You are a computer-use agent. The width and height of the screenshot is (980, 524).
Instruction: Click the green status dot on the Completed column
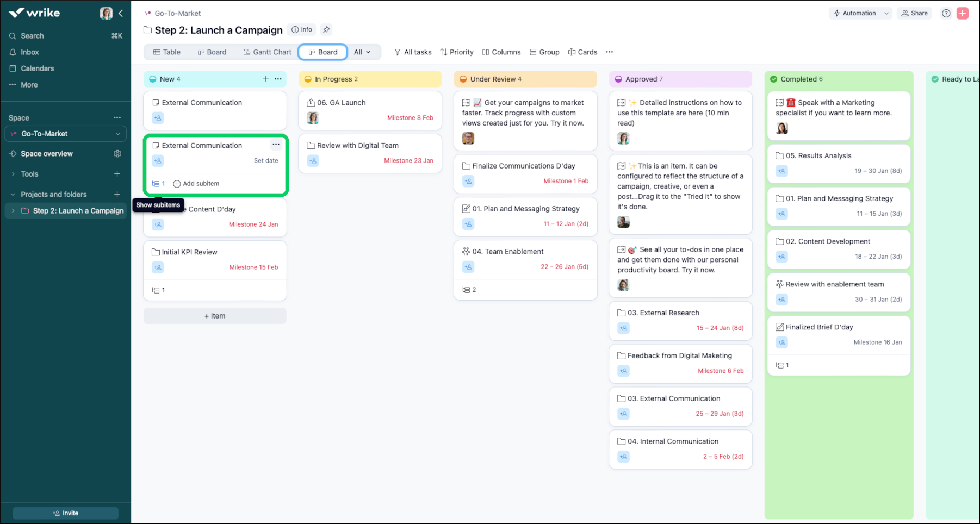pos(774,79)
